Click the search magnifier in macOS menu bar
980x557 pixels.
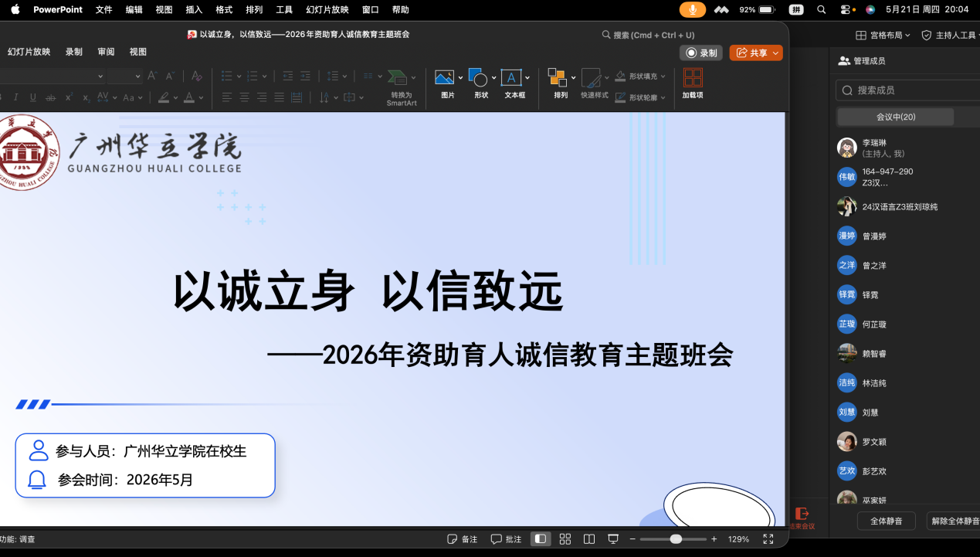pos(822,10)
